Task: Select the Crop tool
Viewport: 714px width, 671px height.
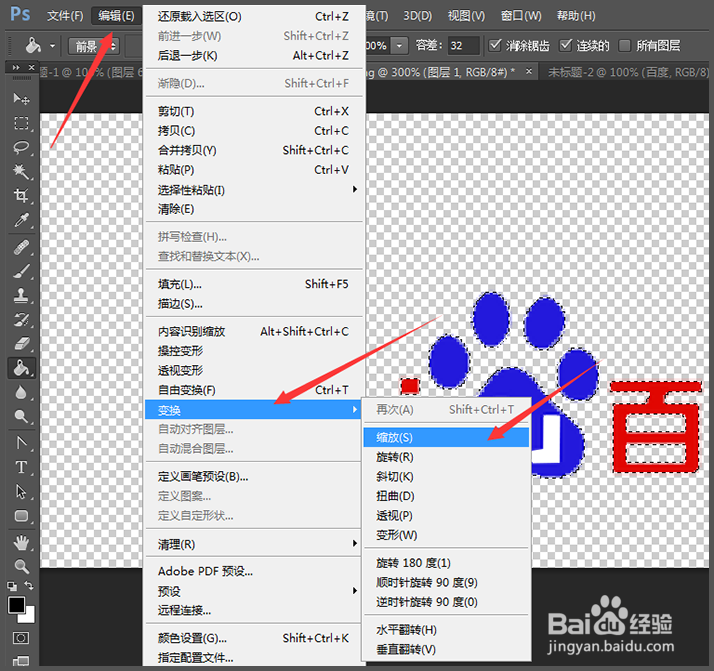Action: 21,196
